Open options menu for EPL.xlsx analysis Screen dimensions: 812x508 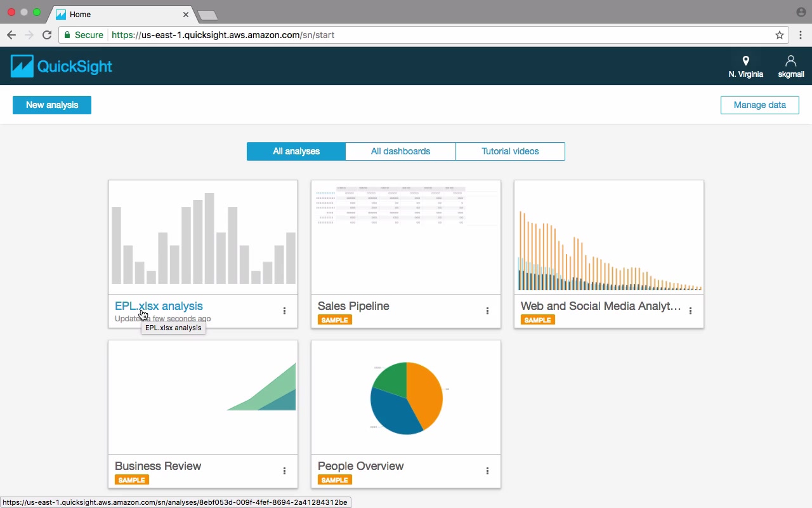284,311
